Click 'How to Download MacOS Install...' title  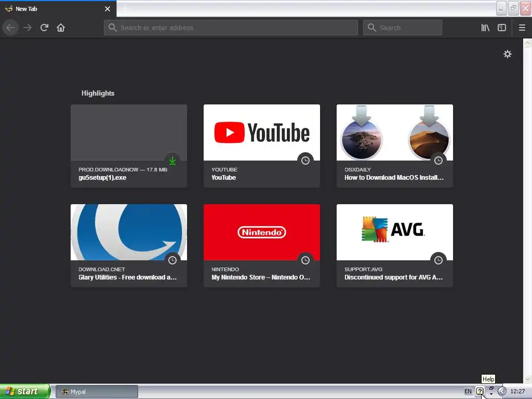click(394, 178)
